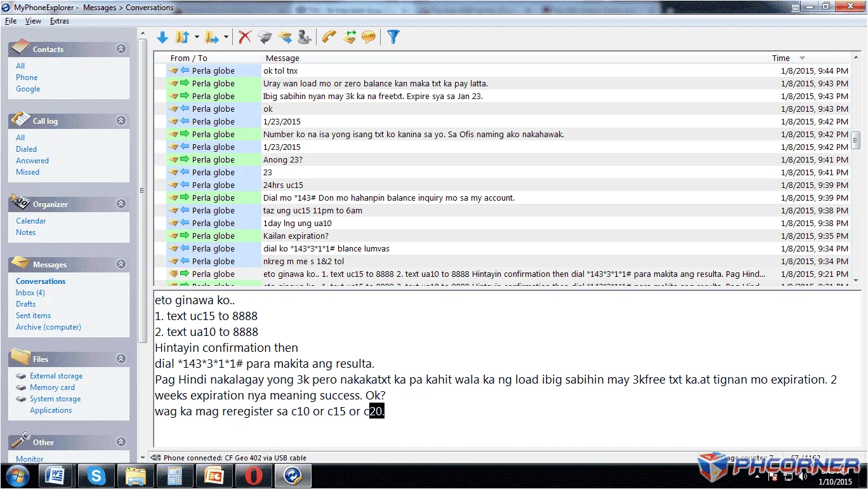The image size is (868, 489).
Task: Collapse the Call log panel
Action: pos(121,121)
